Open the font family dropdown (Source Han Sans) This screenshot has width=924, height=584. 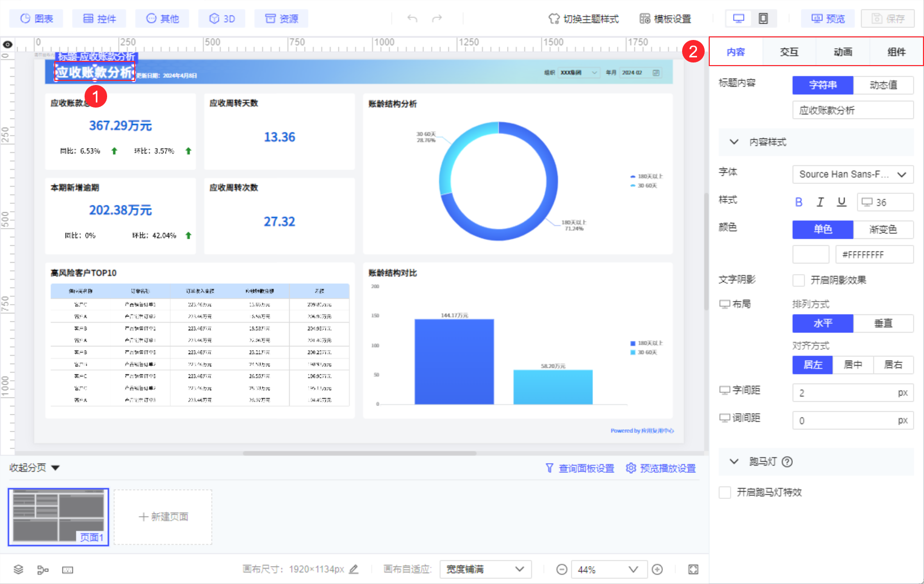tap(853, 174)
